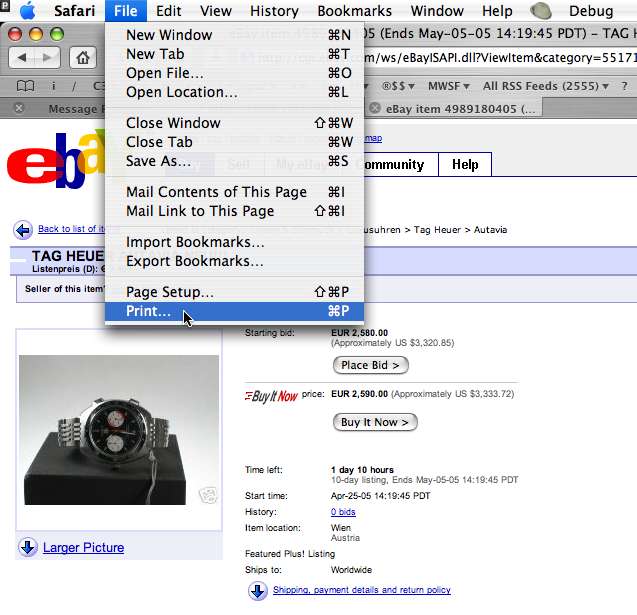Click the Place Bid button
Screen dimensions: 637x615
(370, 365)
